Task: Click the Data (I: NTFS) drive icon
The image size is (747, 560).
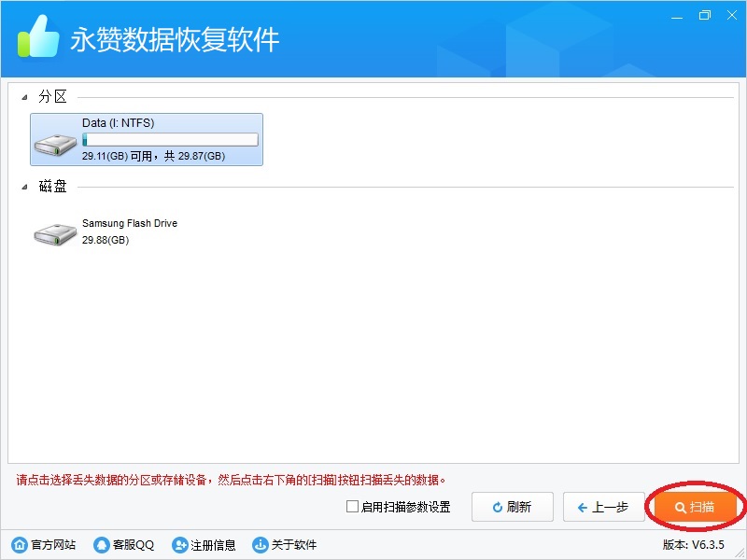Action: tap(55, 144)
